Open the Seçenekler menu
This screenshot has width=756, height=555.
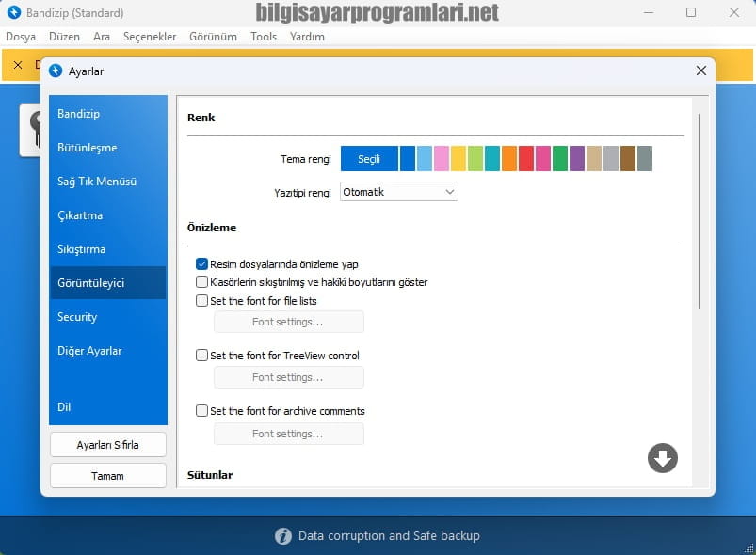click(150, 37)
